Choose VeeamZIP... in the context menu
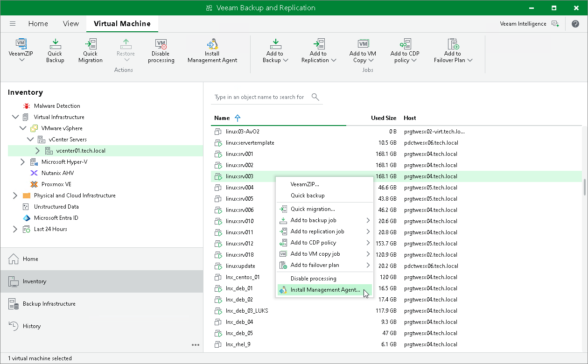Image resolution: width=588 pixels, height=364 pixels. coord(325,184)
